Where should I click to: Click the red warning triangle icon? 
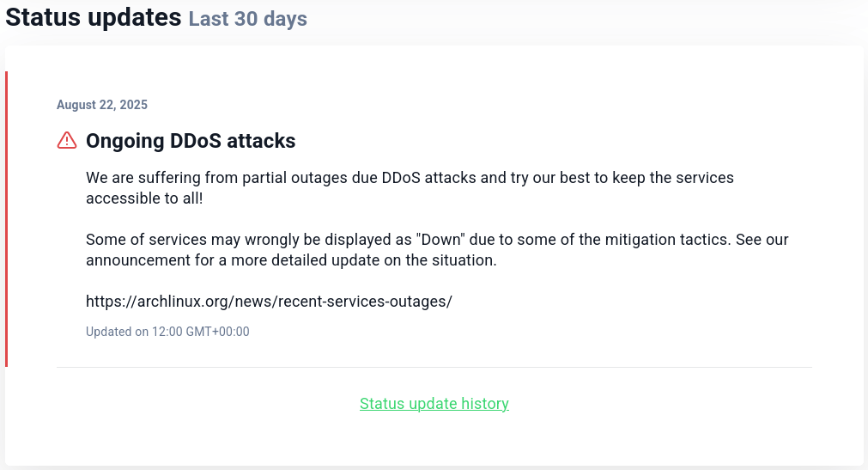pos(67,140)
